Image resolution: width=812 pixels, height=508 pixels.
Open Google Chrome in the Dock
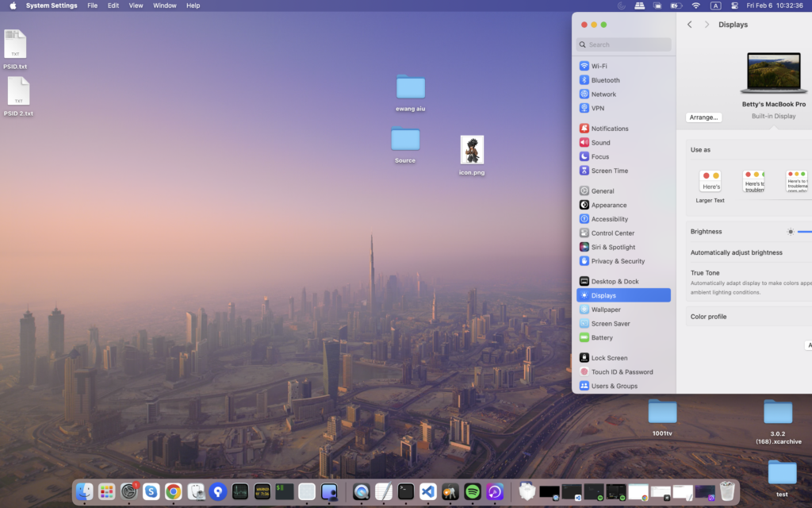click(x=173, y=492)
